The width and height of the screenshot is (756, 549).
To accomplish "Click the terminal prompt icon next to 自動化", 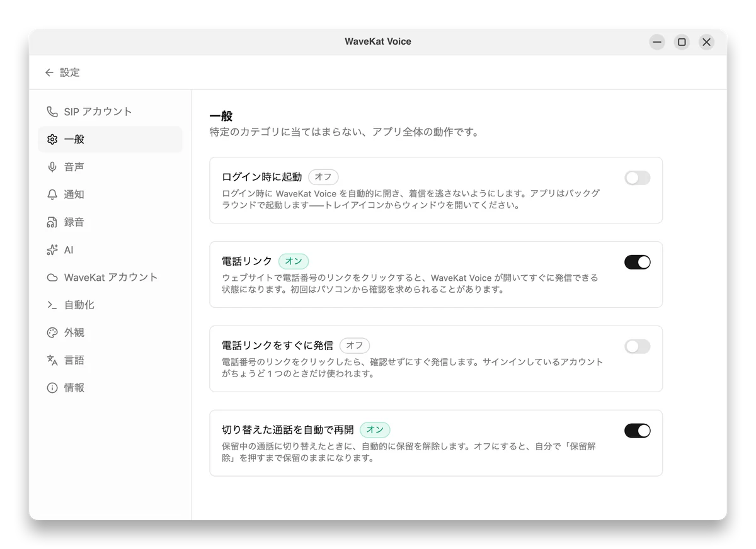I will pos(52,305).
